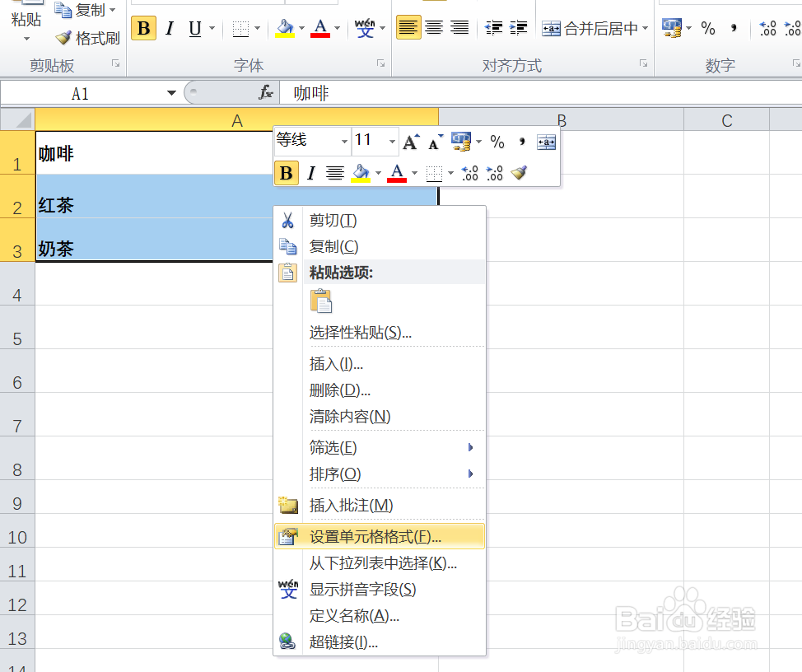802x672 pixels.
Task: Click mini toolbar grow font icon
Action: tap(411, 142)
